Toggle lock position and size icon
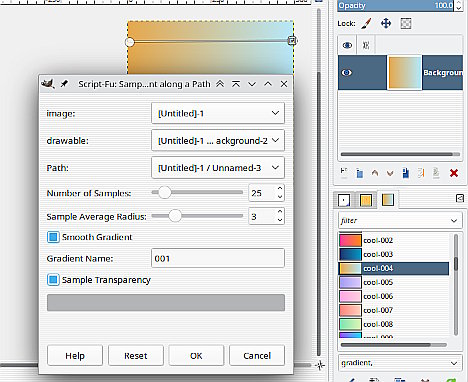This screenshot has width=468, height=382. coord(386,24)
